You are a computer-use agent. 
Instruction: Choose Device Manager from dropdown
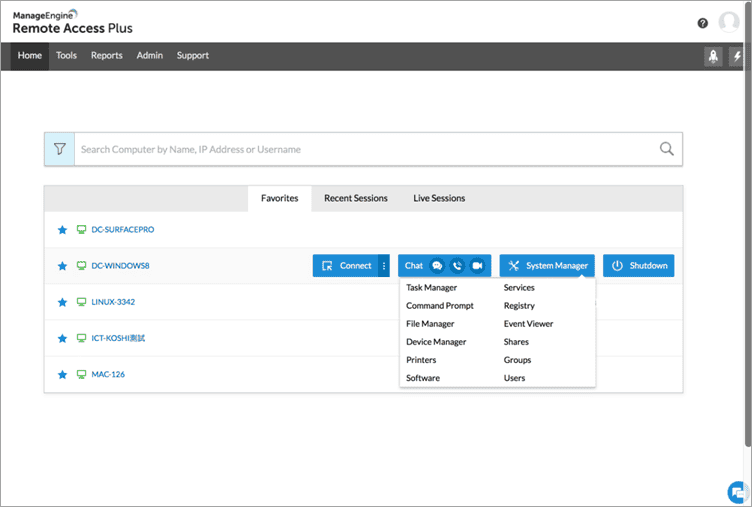pos(436,342)
